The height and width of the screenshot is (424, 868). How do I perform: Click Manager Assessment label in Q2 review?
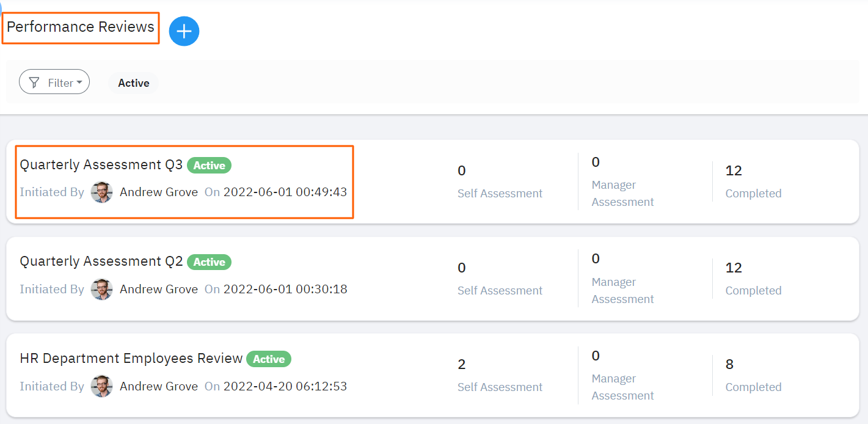tap(622, 290)
